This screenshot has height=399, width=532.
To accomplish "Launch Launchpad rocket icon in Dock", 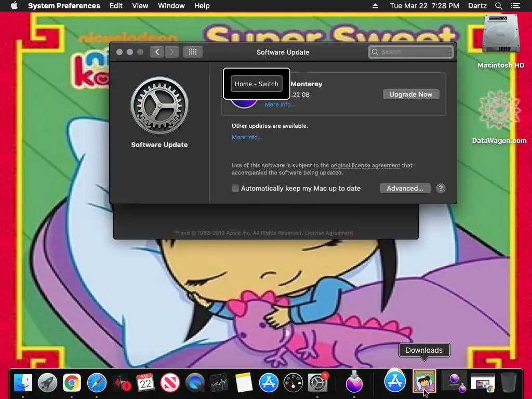I will tap(47, 383).
